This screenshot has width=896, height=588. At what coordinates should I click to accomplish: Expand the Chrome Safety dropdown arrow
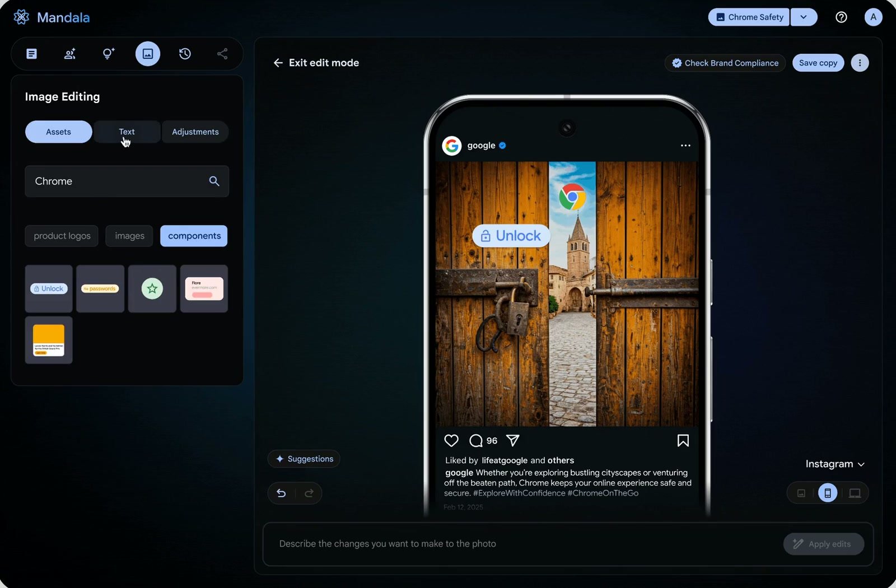click(804, 17)
